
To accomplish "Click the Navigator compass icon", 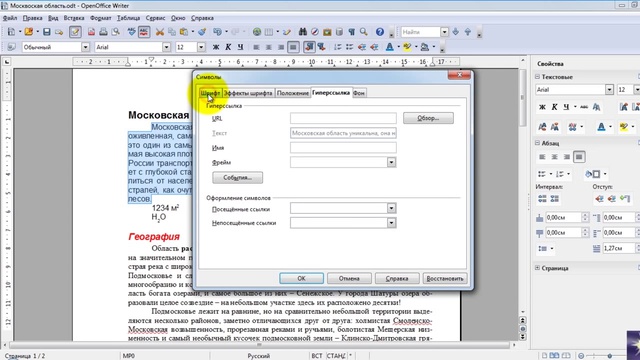I will coord(315,32).
